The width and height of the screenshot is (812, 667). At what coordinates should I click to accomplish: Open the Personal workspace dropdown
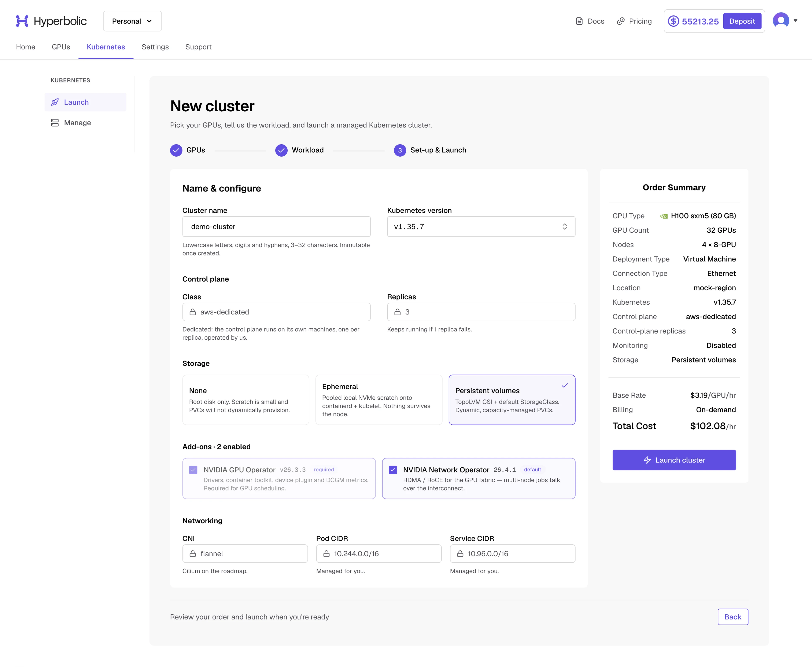click(x=132, y=21)
